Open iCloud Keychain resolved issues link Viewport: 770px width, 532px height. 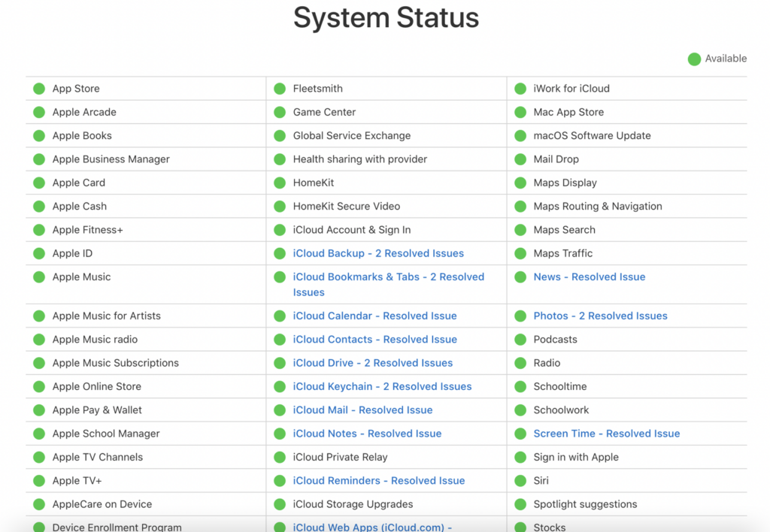coord(382,387)
